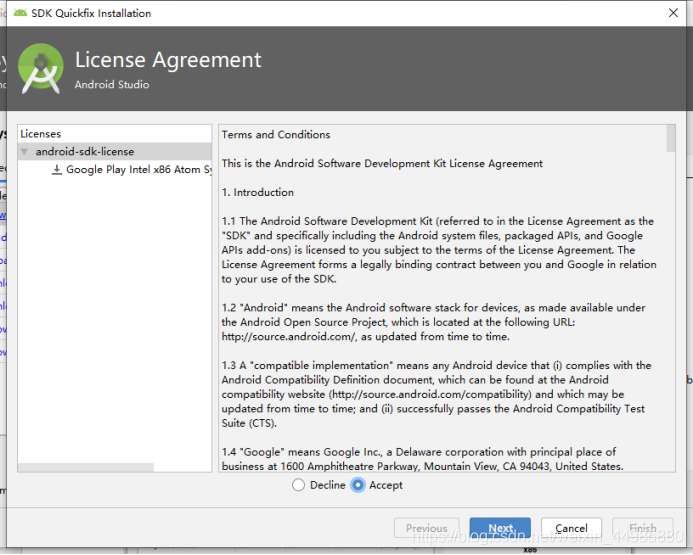Click the '1. Introduction' line
This screenshot has height=555, width=693.
[x=258, y=193]
